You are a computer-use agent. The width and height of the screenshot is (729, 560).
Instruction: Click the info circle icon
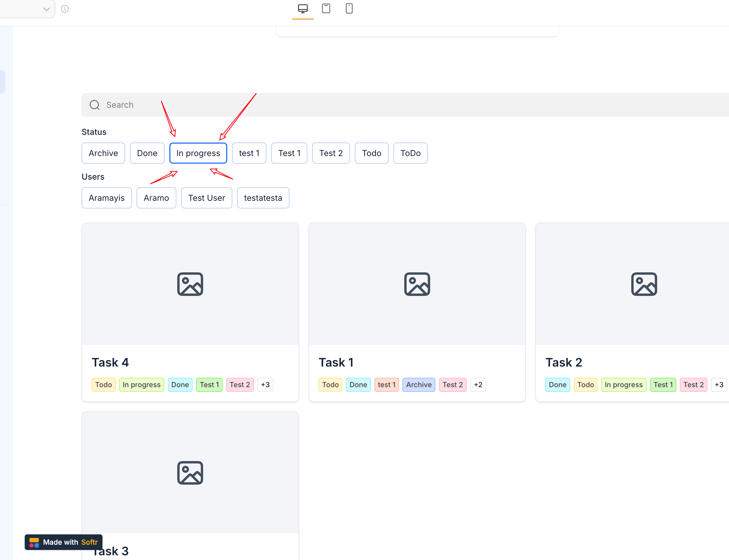click(x=65, y=9)
